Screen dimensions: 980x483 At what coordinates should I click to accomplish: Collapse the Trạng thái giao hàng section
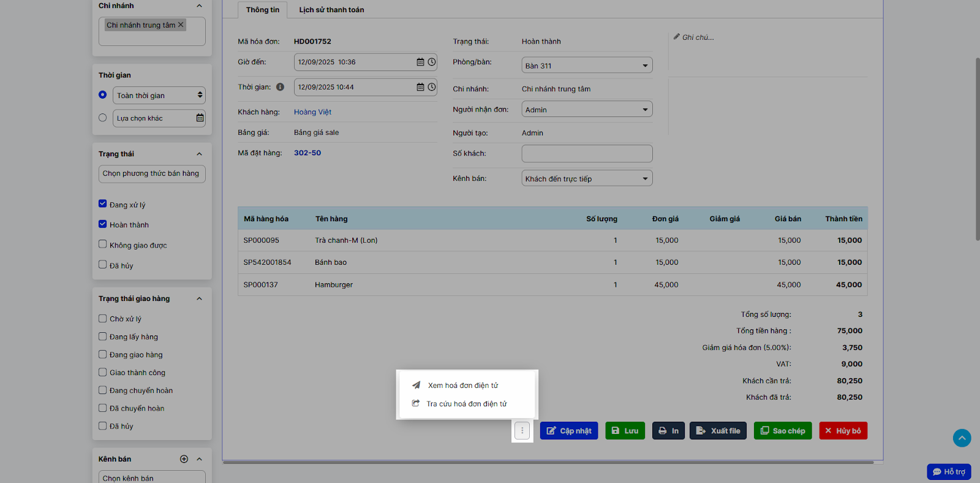point(199,299)
